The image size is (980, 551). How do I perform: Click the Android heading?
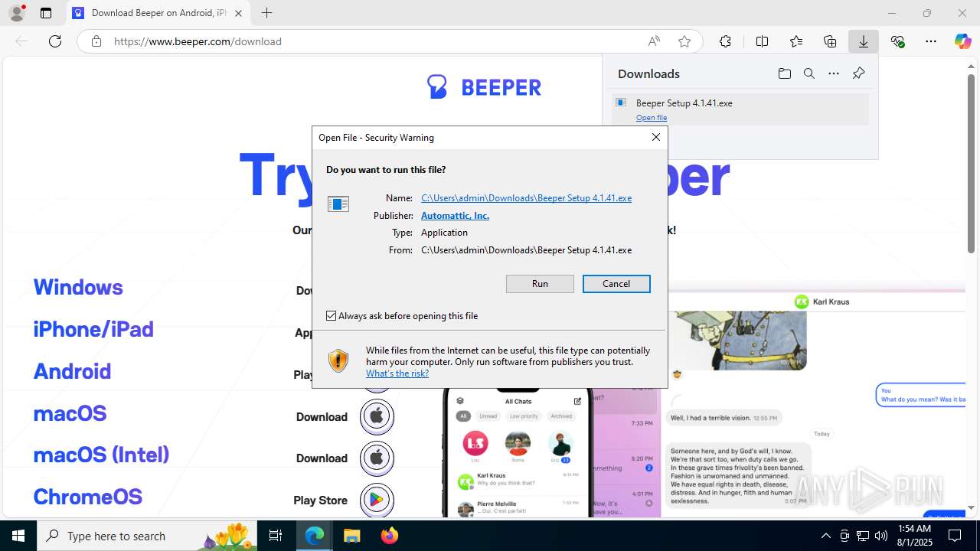point(72,371)
